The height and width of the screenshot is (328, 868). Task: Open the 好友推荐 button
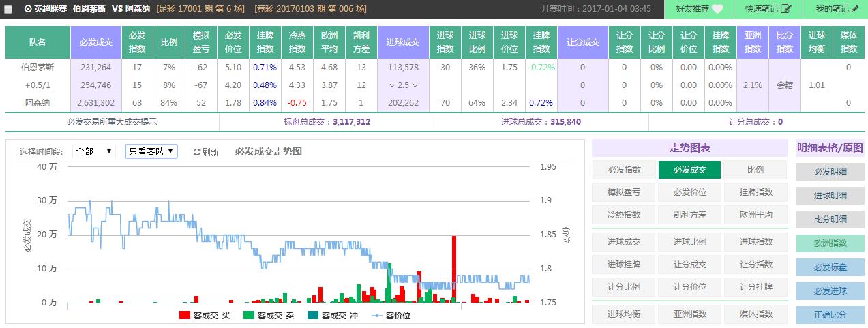pyautogui.click(x=700, y=9)
